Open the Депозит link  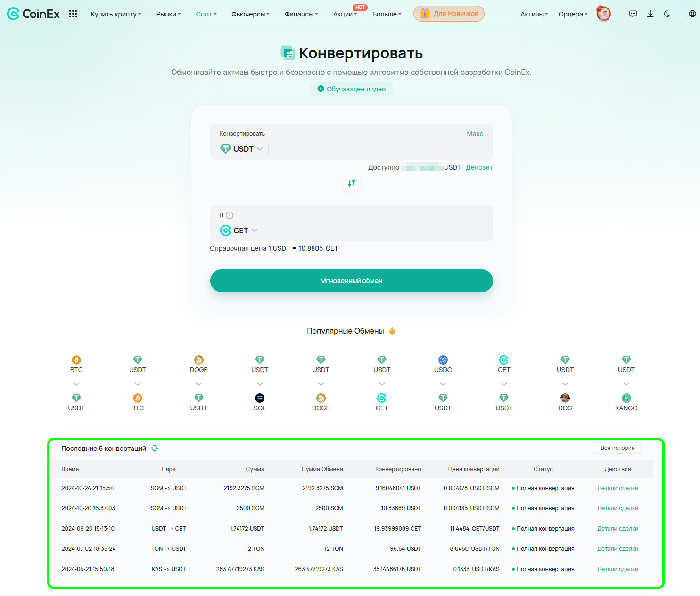479,167
